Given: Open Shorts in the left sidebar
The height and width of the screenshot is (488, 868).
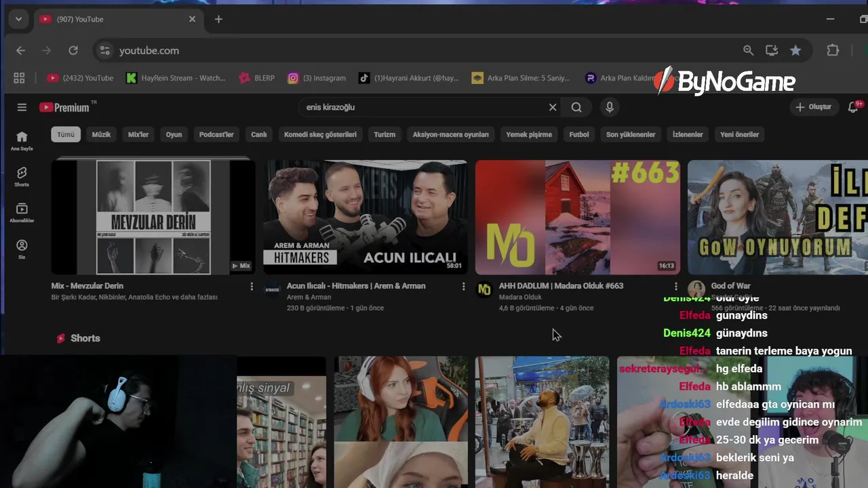Looking at the screenshot, I should tap(22, 177).
